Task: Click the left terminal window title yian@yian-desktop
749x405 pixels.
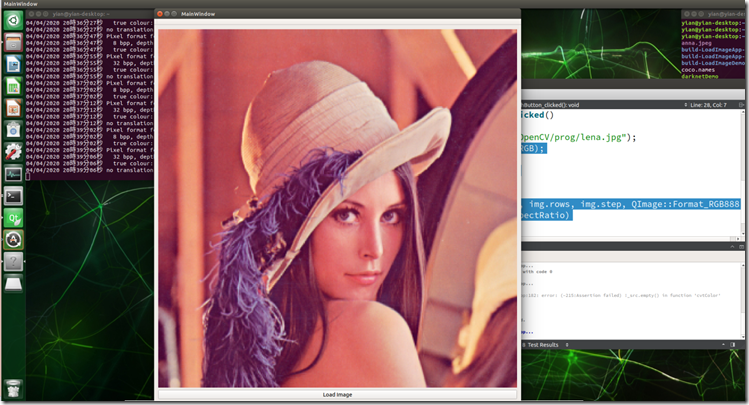Action: click(x=81, y=14)
